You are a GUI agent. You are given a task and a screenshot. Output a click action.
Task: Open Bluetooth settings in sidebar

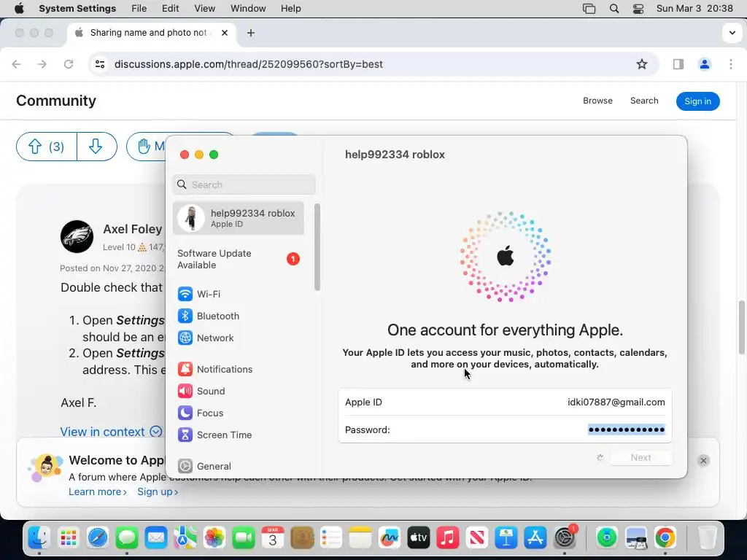(208, 316)
